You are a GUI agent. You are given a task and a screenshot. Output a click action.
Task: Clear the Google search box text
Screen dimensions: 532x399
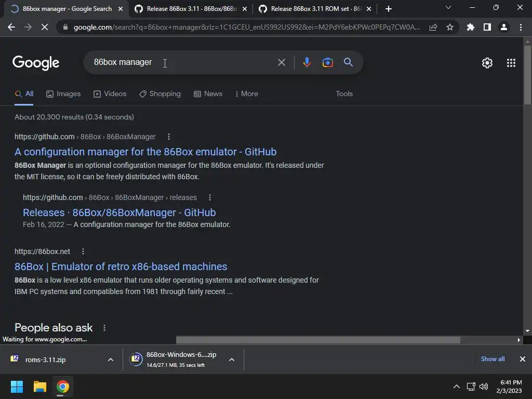[281, 62]
